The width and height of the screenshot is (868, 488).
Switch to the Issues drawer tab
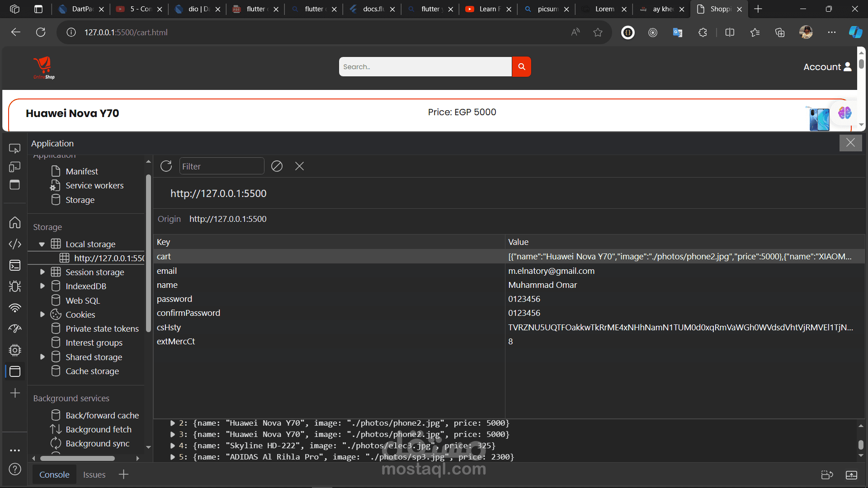click(x=94, y=474)
